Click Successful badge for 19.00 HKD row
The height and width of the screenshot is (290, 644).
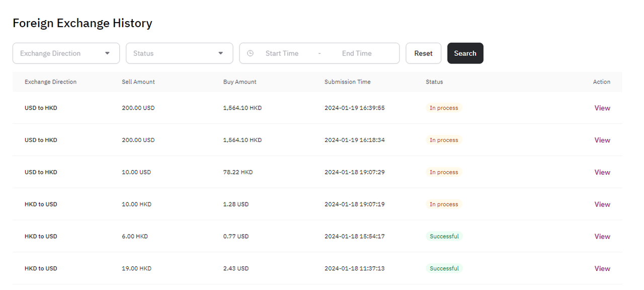444,268
